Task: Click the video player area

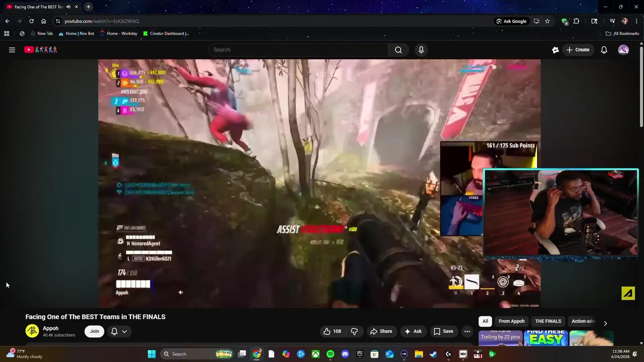Action: pos(319,183)
